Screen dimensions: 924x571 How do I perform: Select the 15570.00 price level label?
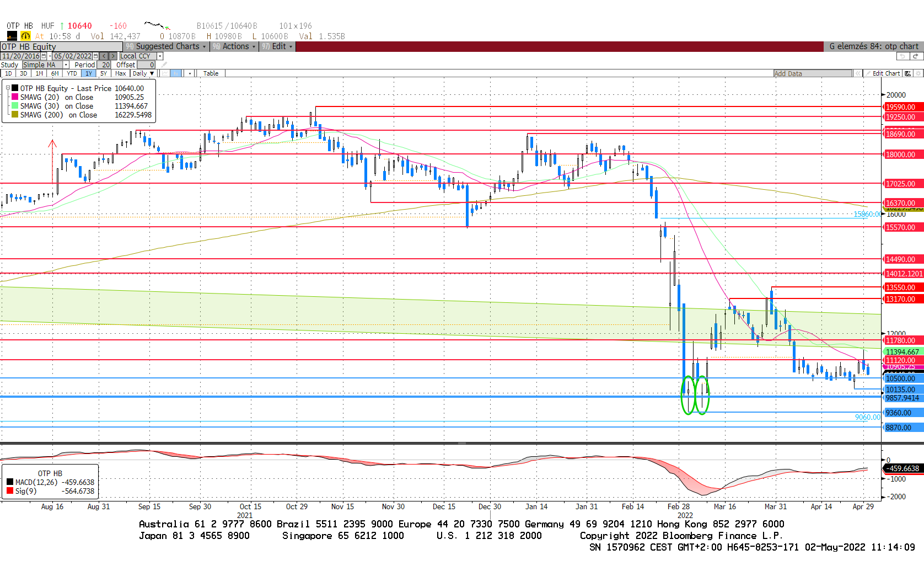coord(903,227)
